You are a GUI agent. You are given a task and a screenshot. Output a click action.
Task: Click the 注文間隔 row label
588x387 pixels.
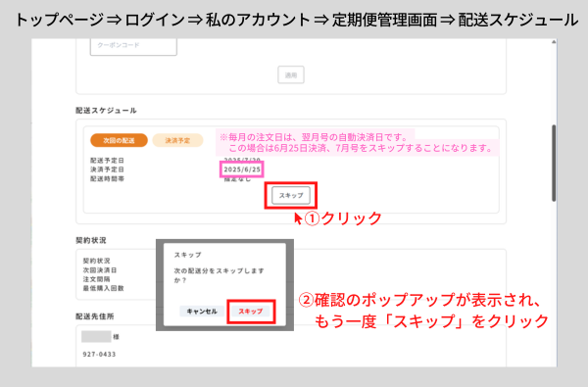[x=96, y=279]
